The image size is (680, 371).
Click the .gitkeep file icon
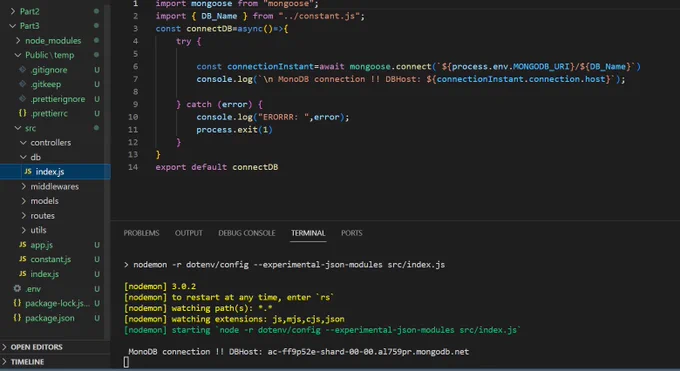point(23,84)
